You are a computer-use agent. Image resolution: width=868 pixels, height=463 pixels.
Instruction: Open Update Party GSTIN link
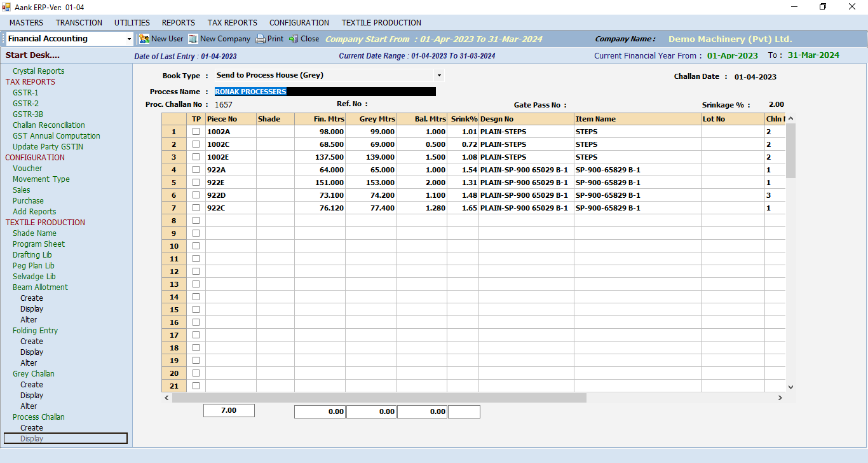pyautogui.click(x=48, y=147)
